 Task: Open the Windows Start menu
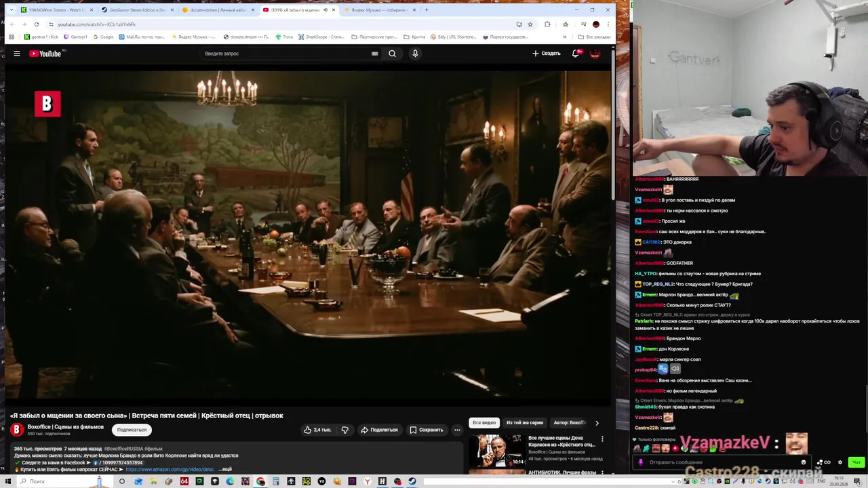coord(9,481)
